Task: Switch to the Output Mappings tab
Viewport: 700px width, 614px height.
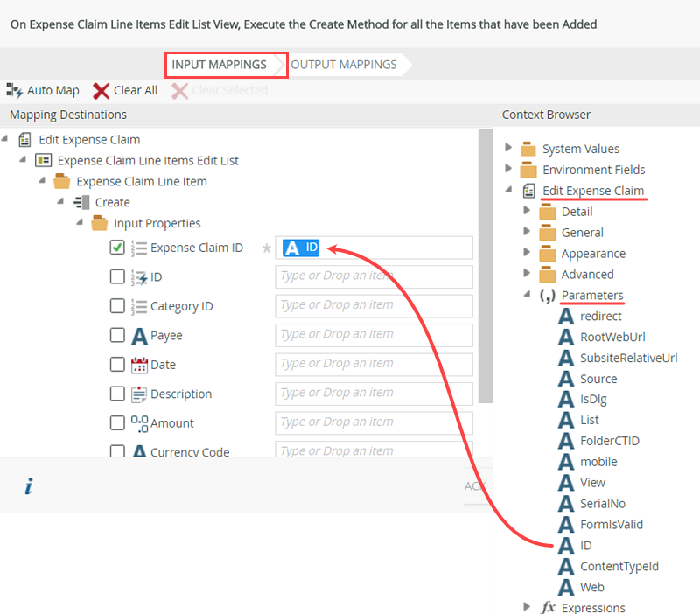Action: click(x=344, y=65)
